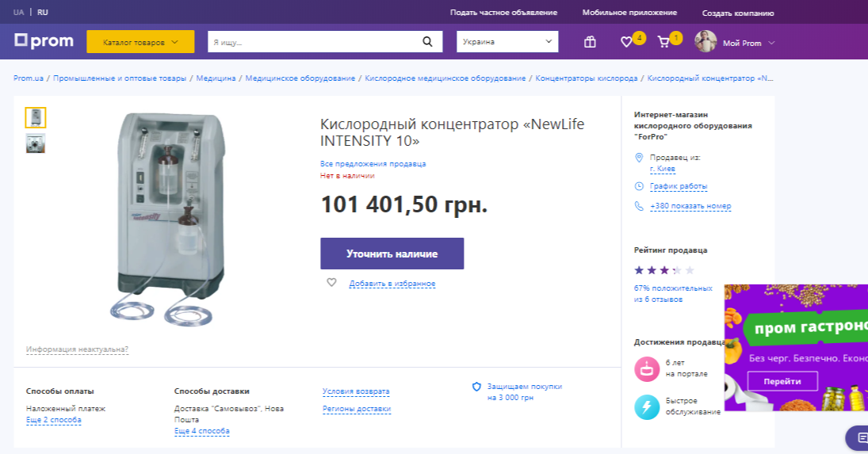Viewport: 868px width, 454px height.
Task: Click phone icon beside +380 number
Action: [639, 206]
